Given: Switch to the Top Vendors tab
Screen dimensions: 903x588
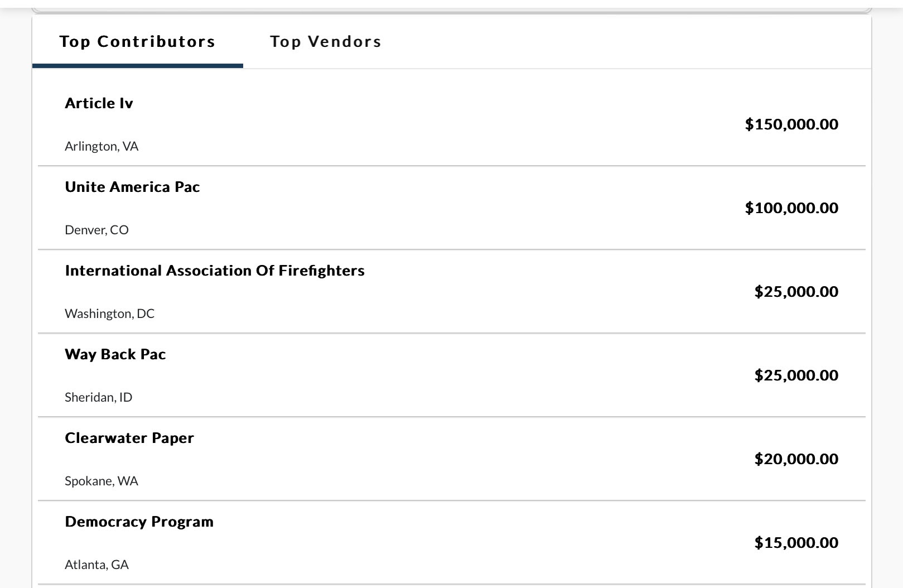Looking at the screenshot, I should coord(326,41).
